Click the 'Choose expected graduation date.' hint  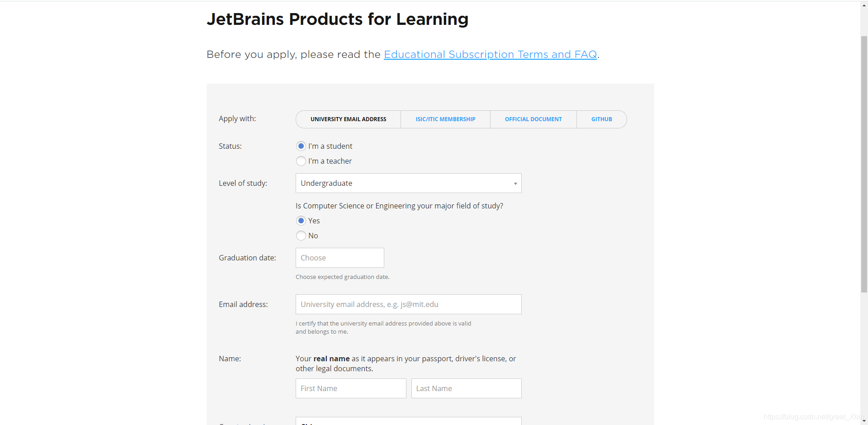[343, 277]
